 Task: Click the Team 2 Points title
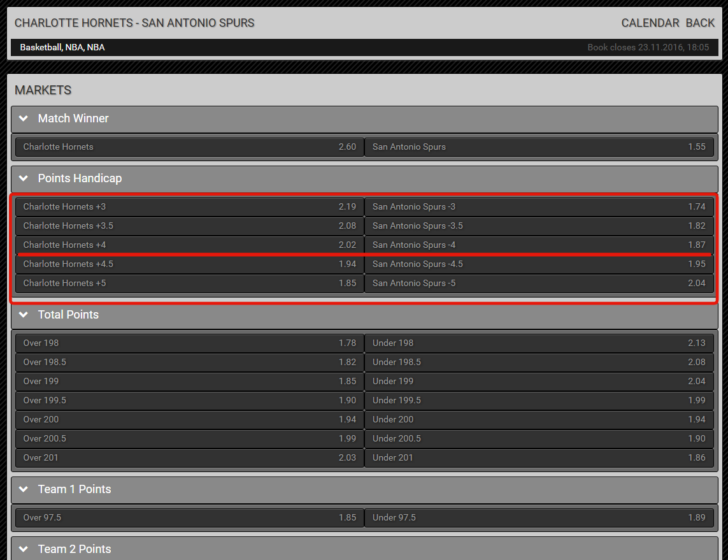(x=75, y=549)
